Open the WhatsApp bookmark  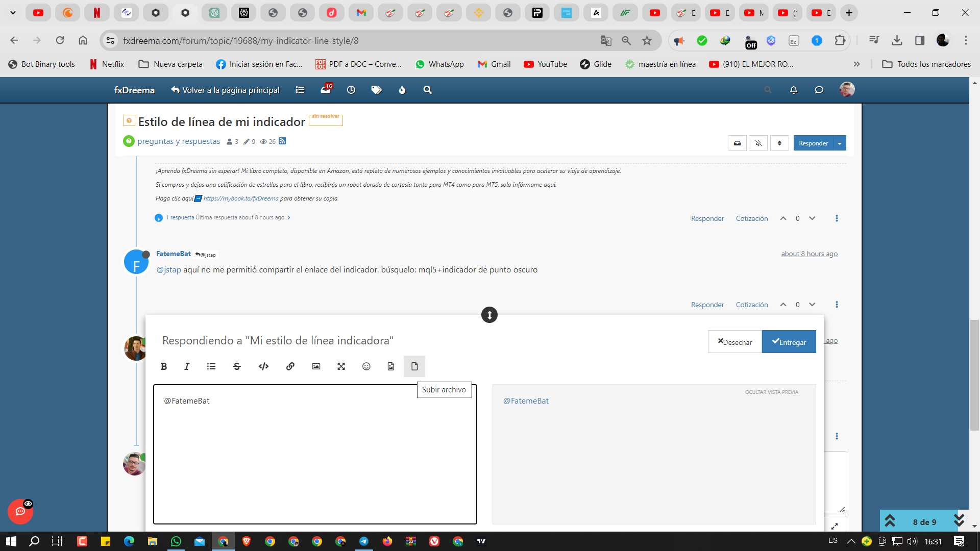439,64
